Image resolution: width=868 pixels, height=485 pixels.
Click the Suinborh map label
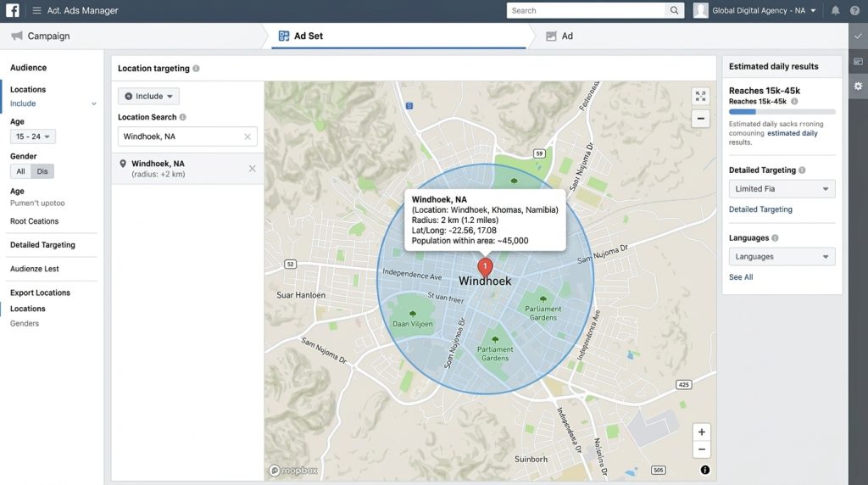(531, 459)
